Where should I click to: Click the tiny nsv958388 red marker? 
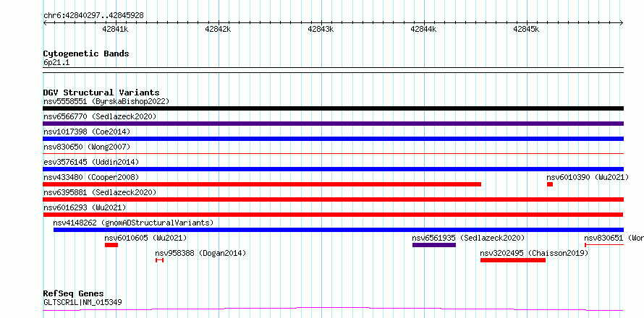pos(159,260)
